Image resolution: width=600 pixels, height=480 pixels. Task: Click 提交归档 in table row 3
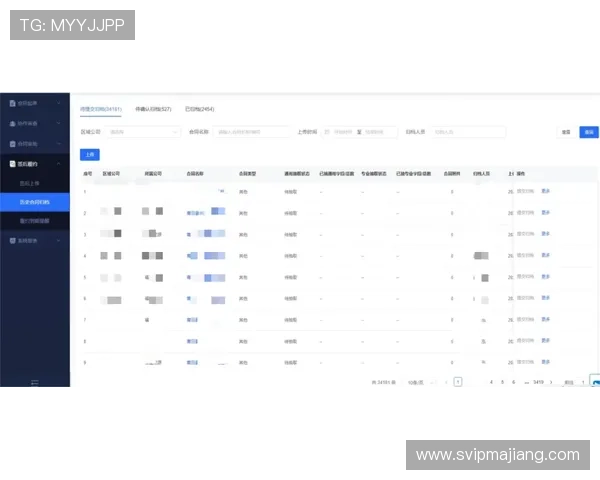point(525,233)
